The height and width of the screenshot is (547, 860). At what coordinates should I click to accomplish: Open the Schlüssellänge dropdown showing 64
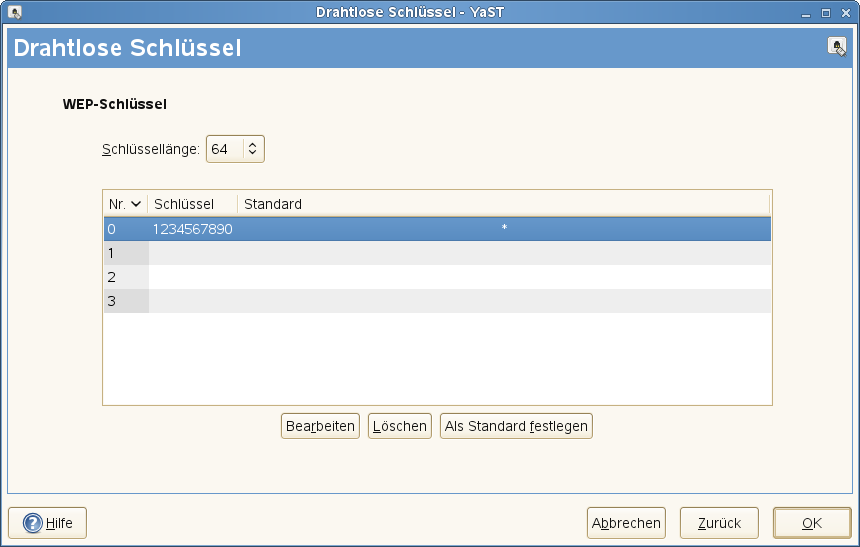[235, 149]
